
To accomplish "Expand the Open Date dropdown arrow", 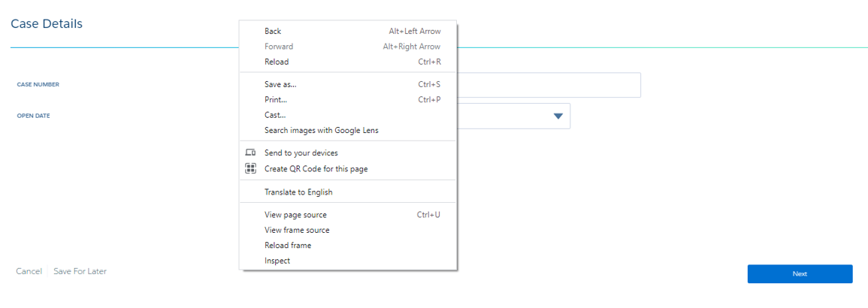I will click(x=558, y=116).
